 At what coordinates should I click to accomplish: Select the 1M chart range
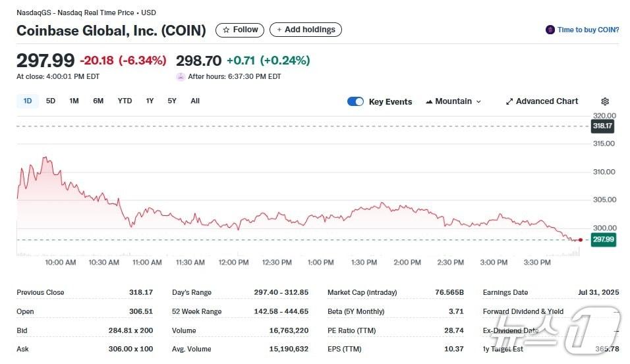pos(74,101)
